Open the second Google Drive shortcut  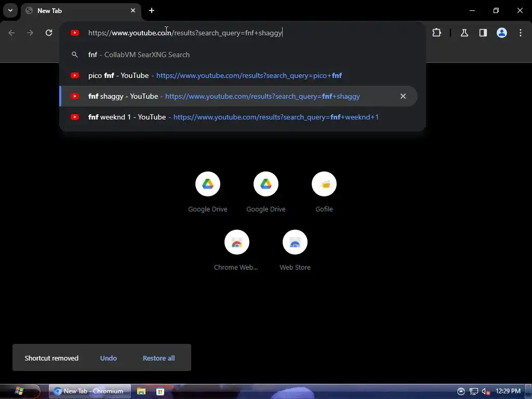266,192
